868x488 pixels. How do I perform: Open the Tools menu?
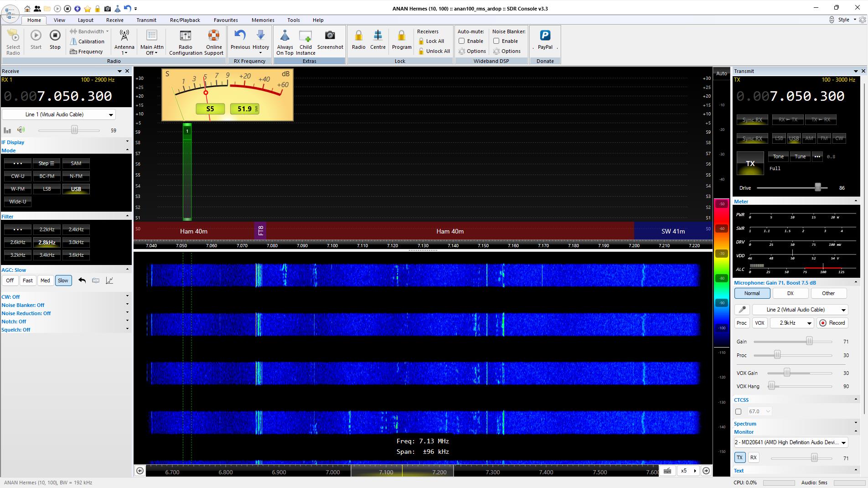pos(293,20)
